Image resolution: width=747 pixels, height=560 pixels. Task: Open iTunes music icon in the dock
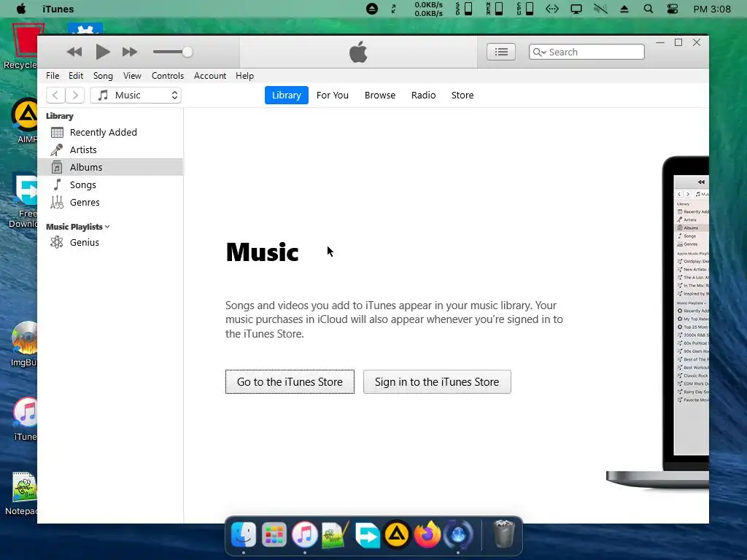point(304,534)
